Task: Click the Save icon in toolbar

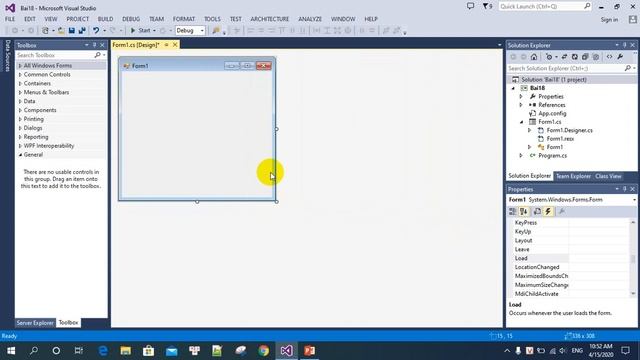Action: (71, 31)
